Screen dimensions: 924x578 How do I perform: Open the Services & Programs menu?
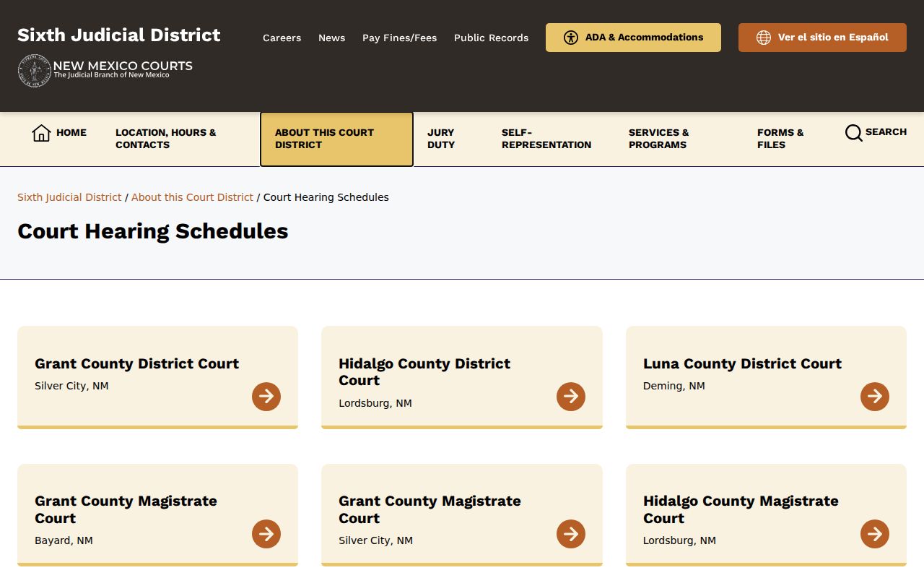click(659, 139)
